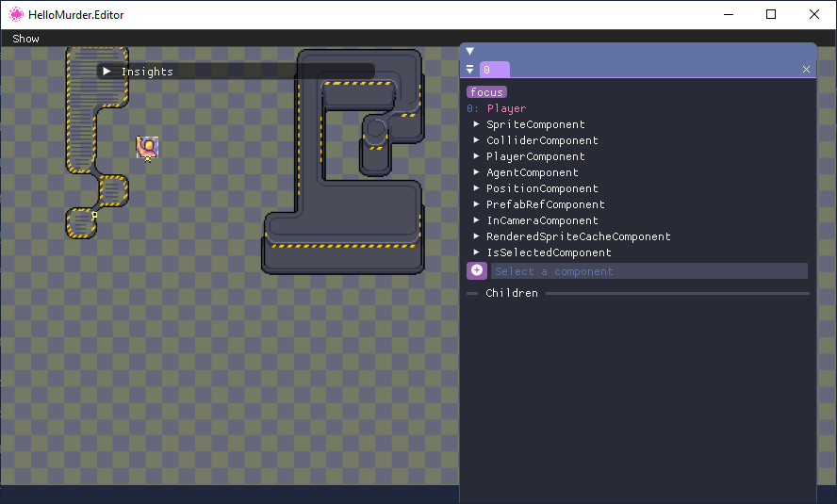Click the purple plus add-component icon
Viewport: 837px width, 504px height.
pos(477,270)
